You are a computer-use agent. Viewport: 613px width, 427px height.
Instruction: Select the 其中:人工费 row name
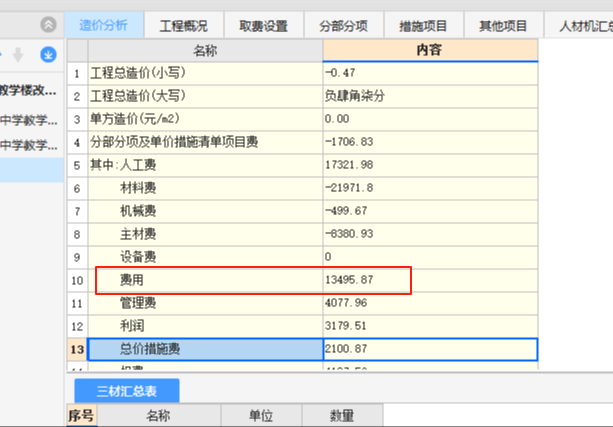pos(205,165)
